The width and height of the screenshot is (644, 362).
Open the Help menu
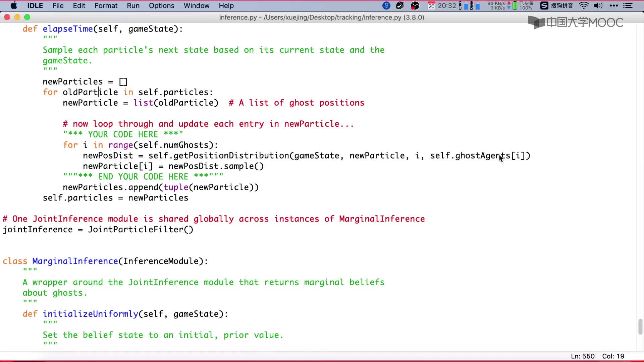226,6
